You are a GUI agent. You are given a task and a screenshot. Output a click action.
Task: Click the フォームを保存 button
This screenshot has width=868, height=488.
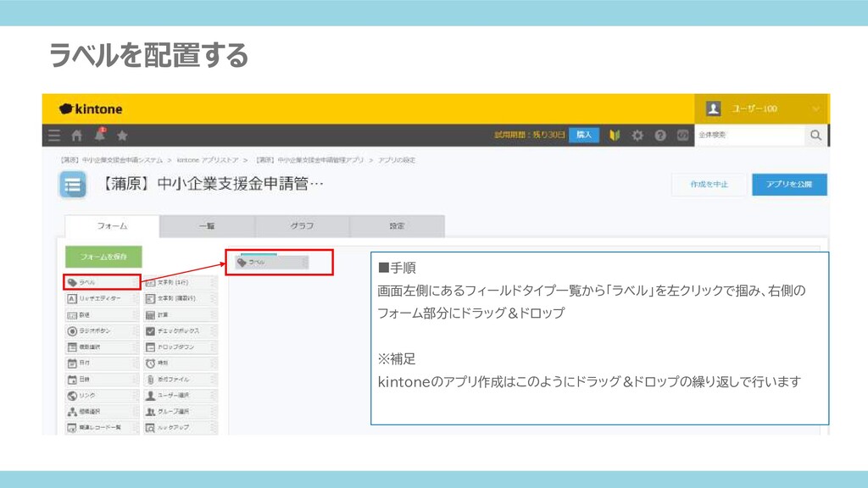tap(103, 257)
